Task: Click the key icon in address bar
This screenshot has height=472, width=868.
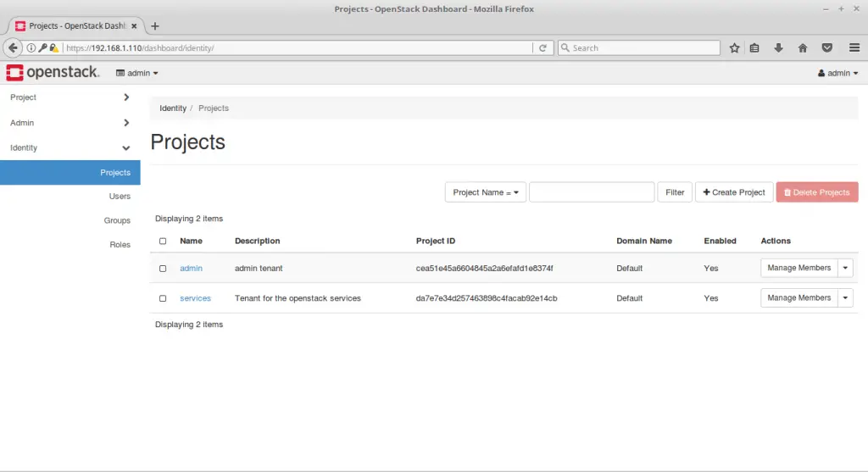Action: point(42,48)
